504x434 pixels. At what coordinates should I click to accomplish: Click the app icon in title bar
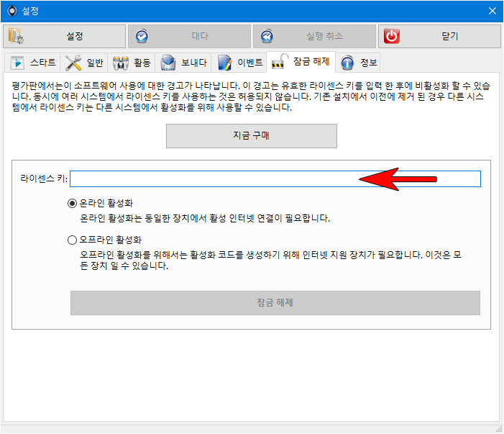tap(12, 11)
